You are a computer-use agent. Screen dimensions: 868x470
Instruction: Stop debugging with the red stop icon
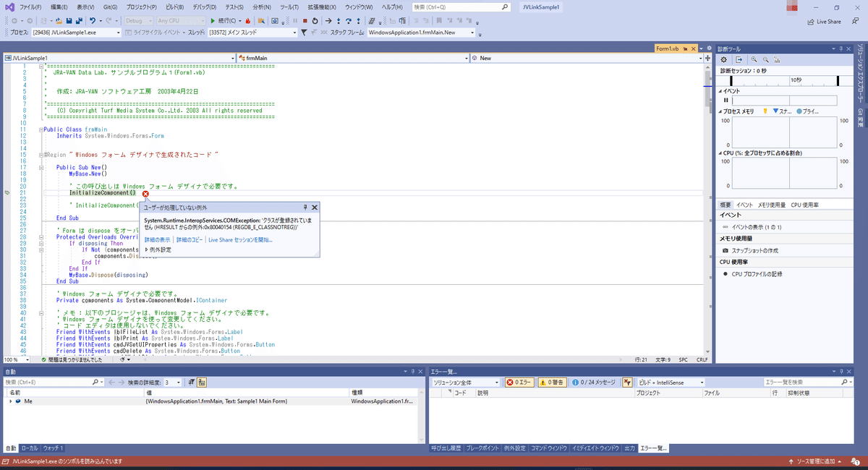point(305,21)
